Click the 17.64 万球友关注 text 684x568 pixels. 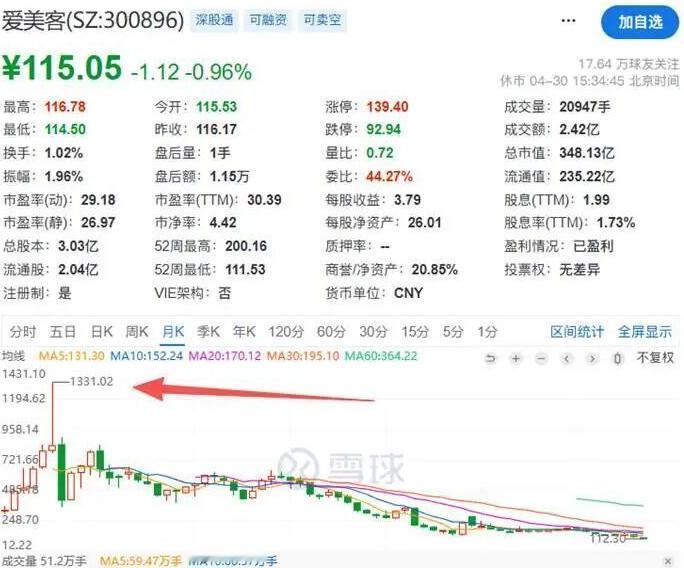tap(629, 65)
